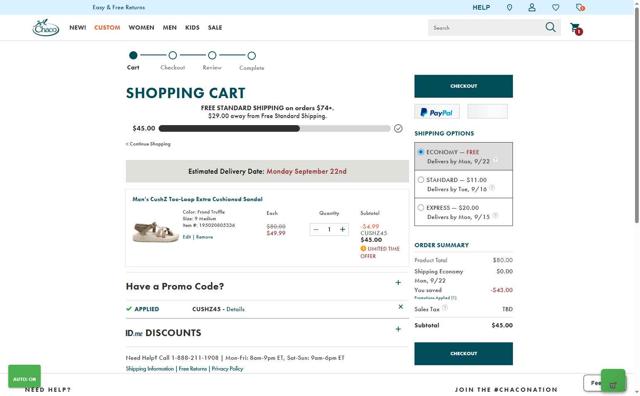Click the free shipping checkmark circle icon
The width and height of the screenshot is (640, 396).
click(398, 129)
